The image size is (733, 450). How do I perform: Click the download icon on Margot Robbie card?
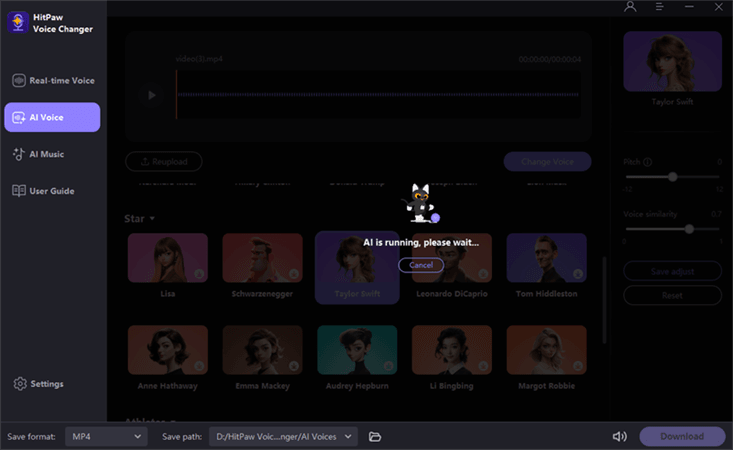pyautogui.click(x=578, y=366)
